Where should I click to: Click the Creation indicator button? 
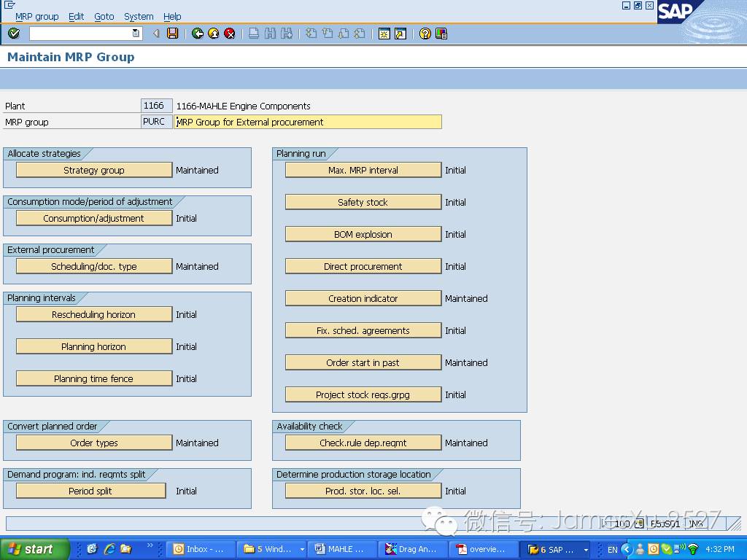coord(363,298)
